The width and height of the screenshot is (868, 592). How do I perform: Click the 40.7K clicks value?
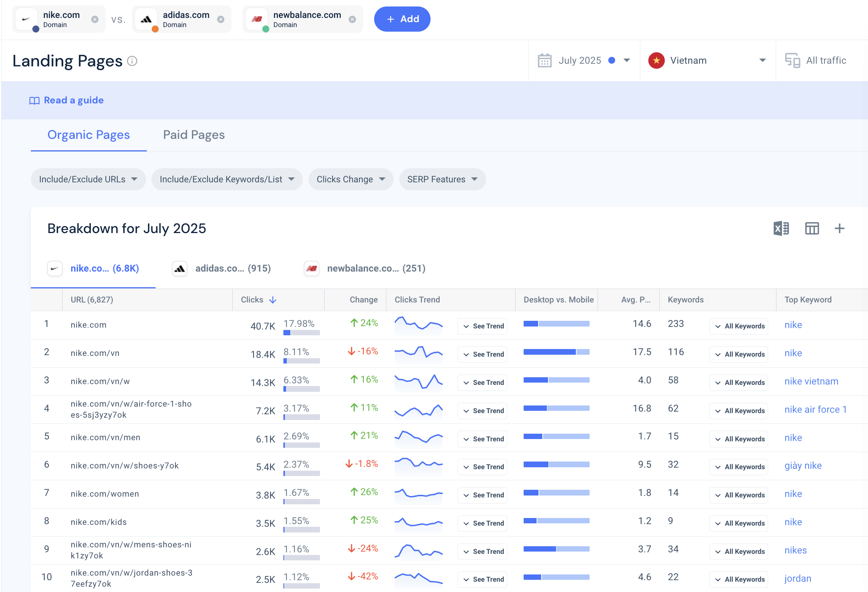click(263, 327)
